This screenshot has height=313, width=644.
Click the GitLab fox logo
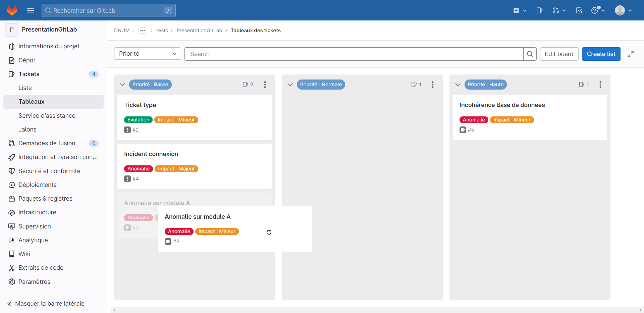pyautogui.click(x=12, y=10)
